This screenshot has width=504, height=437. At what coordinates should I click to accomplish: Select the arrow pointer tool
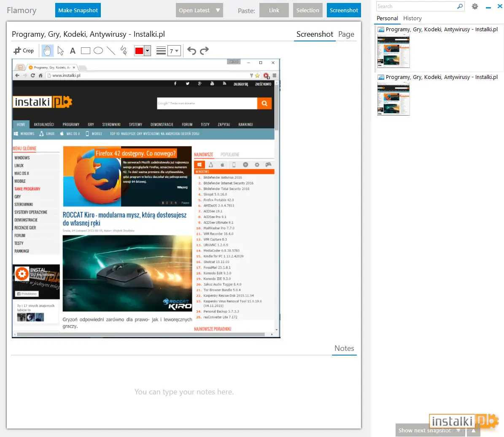tap(60, 51)
